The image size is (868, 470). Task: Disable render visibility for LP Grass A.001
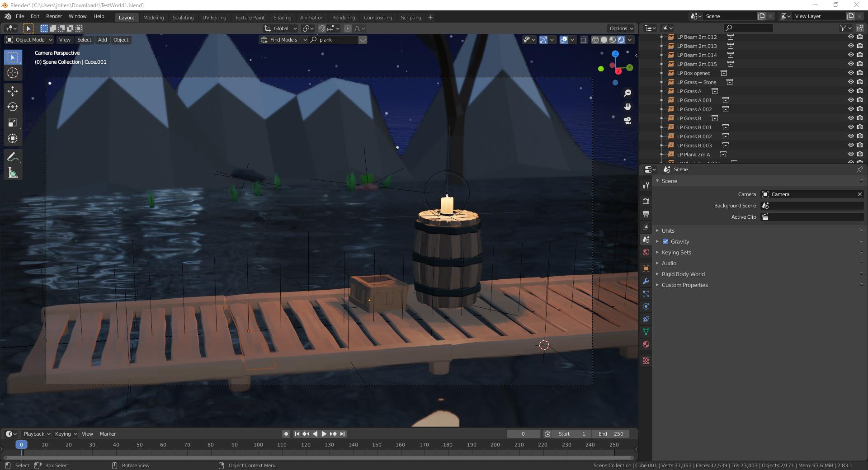(859, 100)
